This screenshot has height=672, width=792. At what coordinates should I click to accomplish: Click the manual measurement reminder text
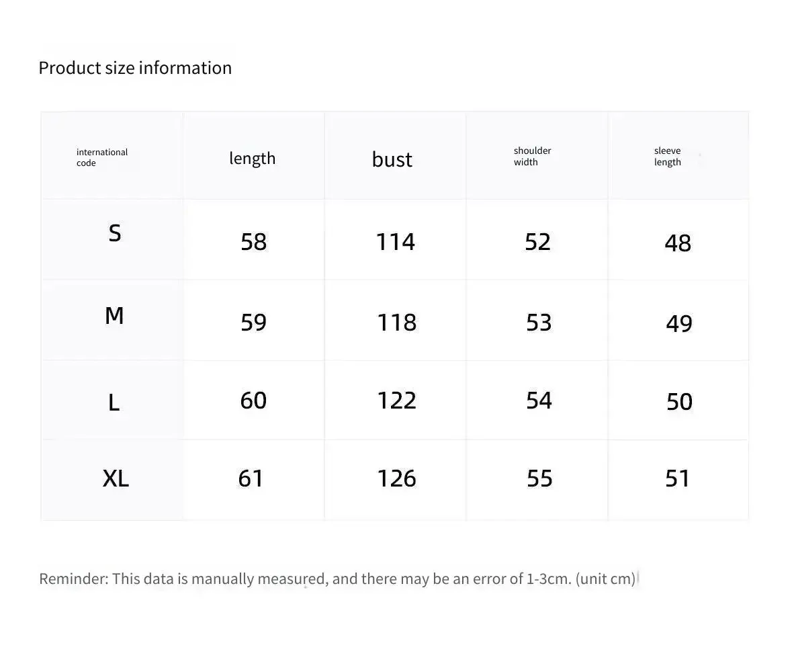click(x=337, y=579)
